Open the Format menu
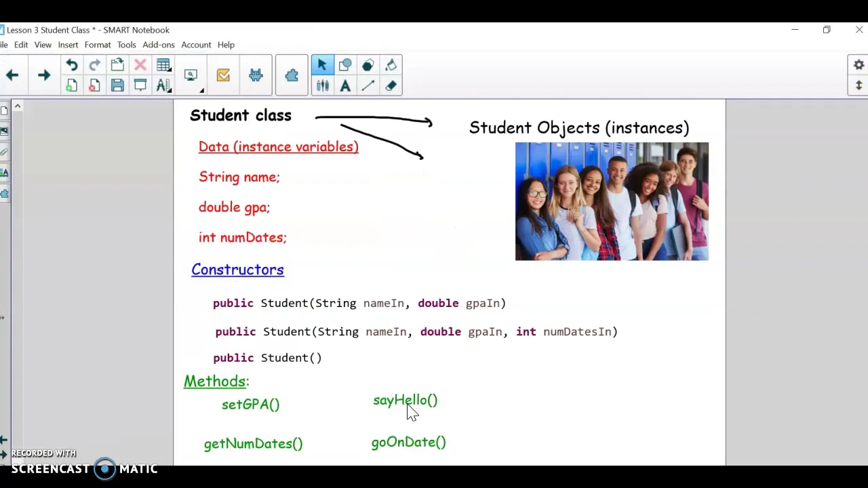 click(98, 45)
